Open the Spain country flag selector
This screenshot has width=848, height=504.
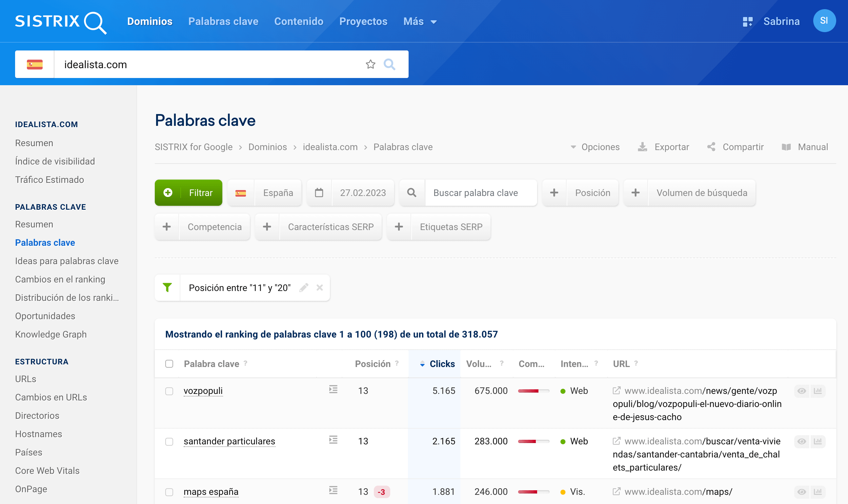(x=35, y=64)
